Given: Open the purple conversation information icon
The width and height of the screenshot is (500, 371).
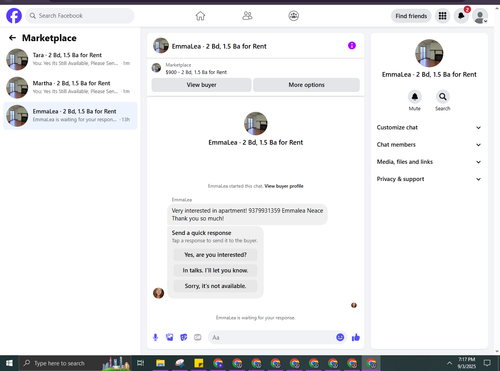Looking at the screenshot, I should pos(352,45).
